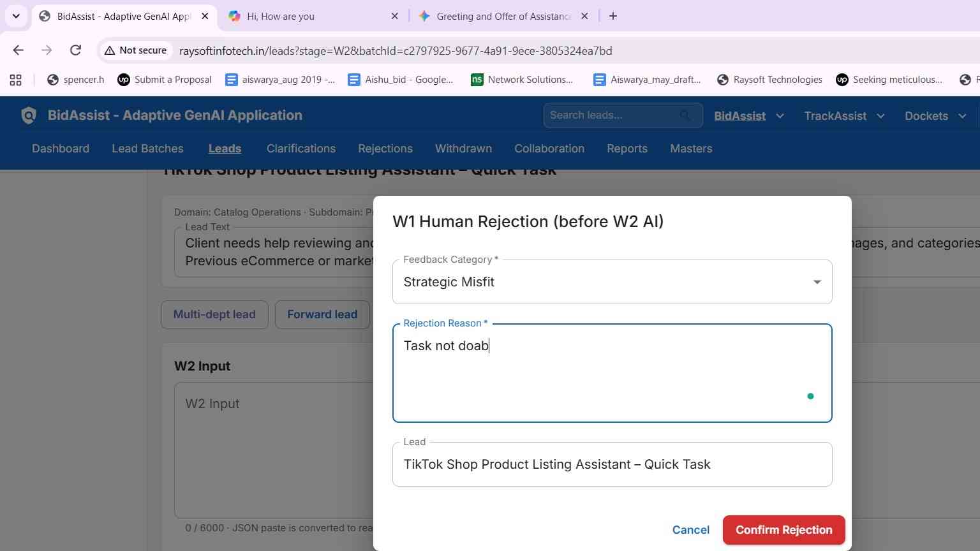Click the BidAssist shield logo icon

point(29,115)
